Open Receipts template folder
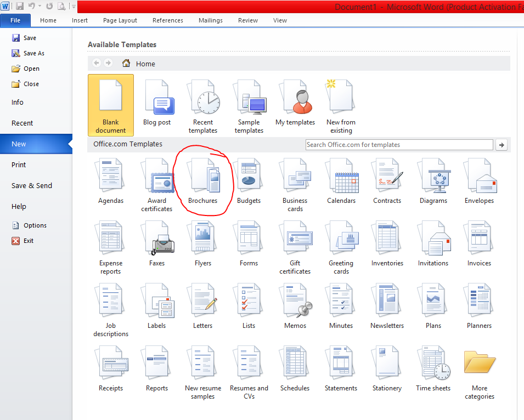The height and width of the screenshot is (420, 524). [x=111, y=368]
